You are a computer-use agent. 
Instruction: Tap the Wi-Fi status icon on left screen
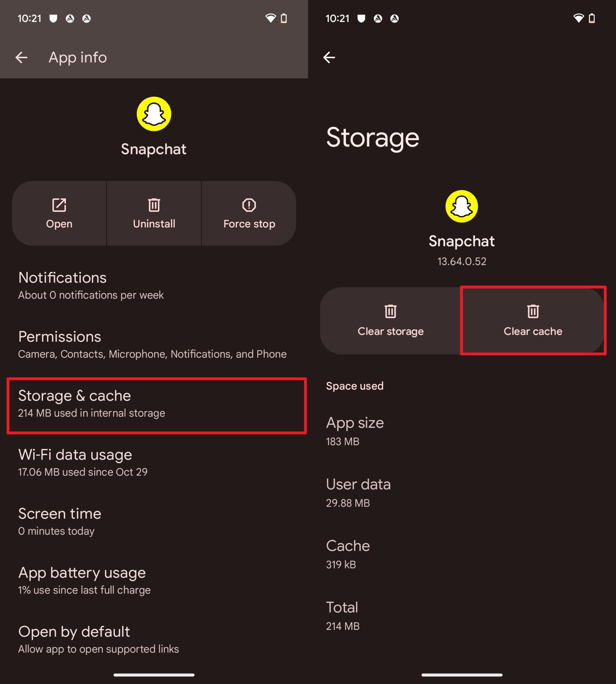(x=270, y=18)
